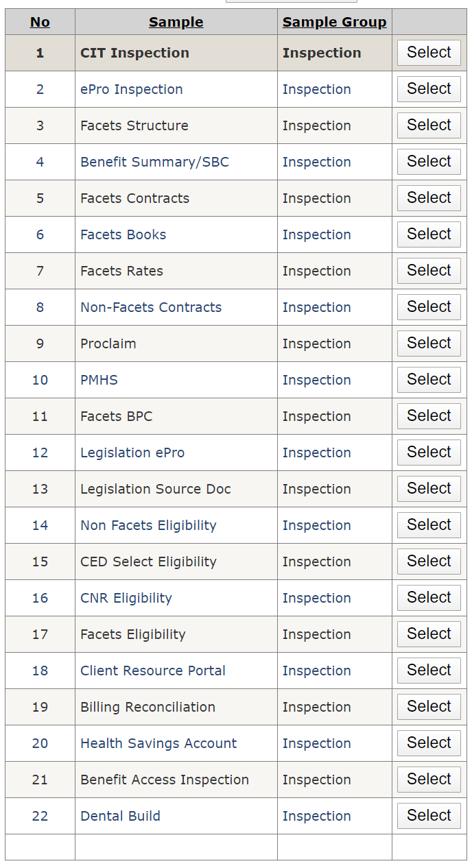Screen dimensions: 472x868
Task: Sort table by the No column header
Action: tap(40, 22)
